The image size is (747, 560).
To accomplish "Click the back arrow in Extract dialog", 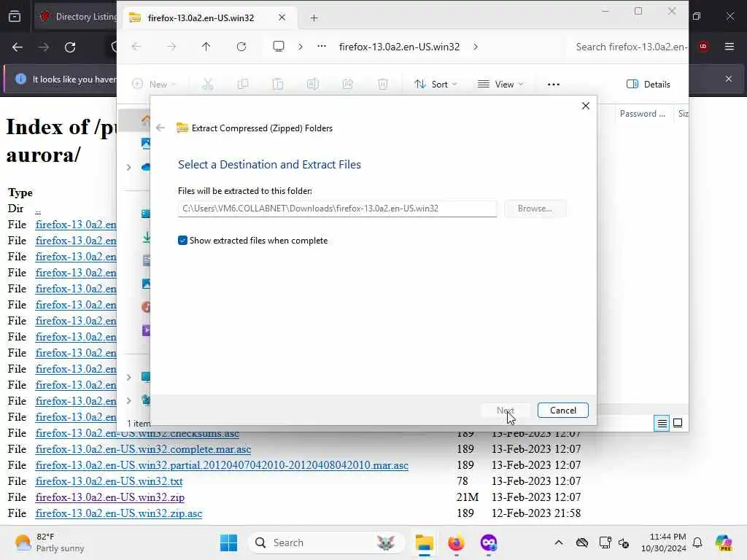I will 160,128.
